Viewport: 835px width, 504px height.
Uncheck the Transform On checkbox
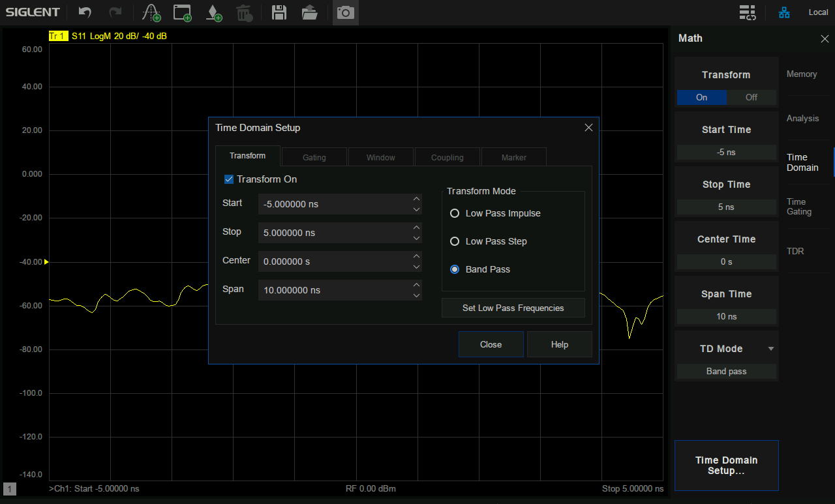(229, 179)
